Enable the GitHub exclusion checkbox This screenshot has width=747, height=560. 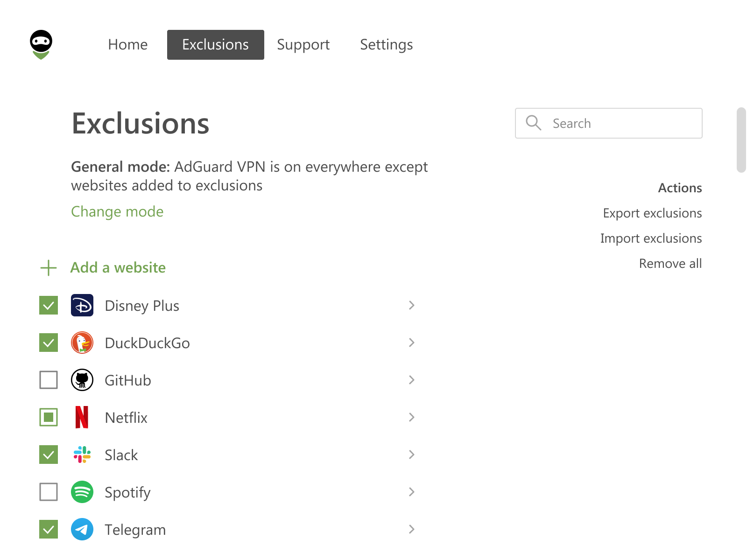pos(49,380)
